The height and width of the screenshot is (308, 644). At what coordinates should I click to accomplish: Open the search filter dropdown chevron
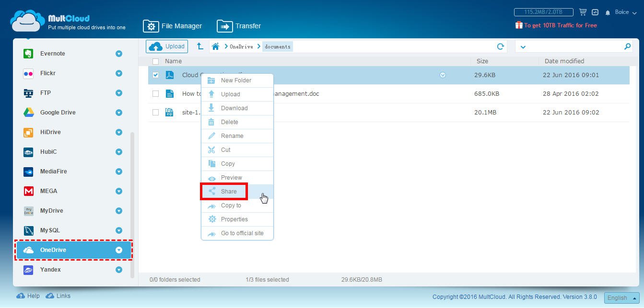[523, 47]
